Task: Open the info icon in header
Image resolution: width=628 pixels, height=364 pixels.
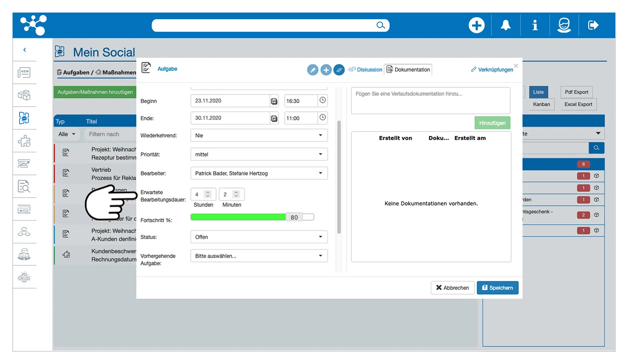Action: [x=535, y=26]
